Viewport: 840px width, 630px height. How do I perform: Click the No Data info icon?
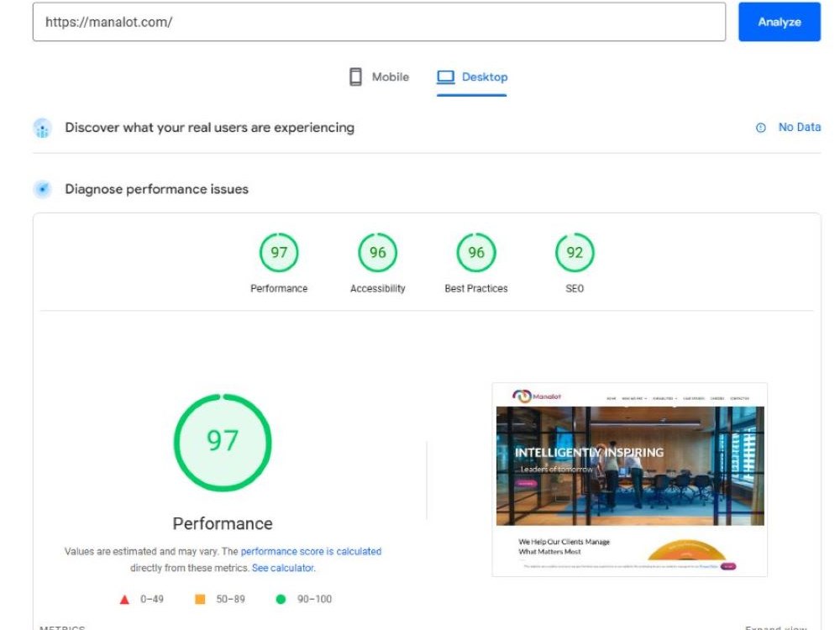(760, 128)
